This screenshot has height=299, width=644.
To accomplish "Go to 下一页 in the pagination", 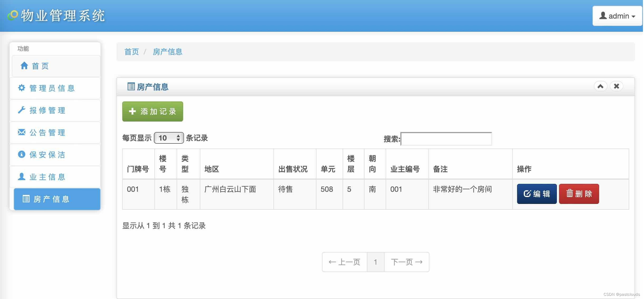I will [406, 262].
